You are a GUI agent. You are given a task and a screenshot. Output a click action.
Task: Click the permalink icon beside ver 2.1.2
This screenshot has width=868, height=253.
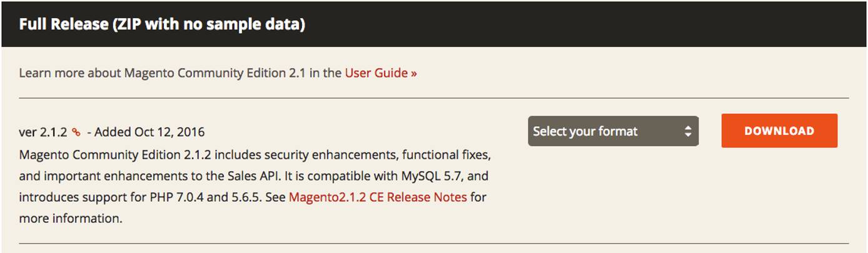76,132
